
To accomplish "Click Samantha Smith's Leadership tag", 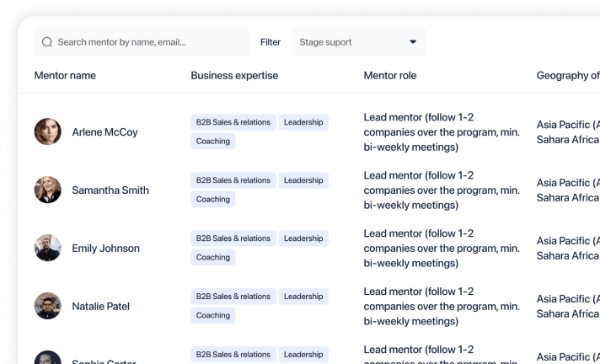I will (303, 180).
